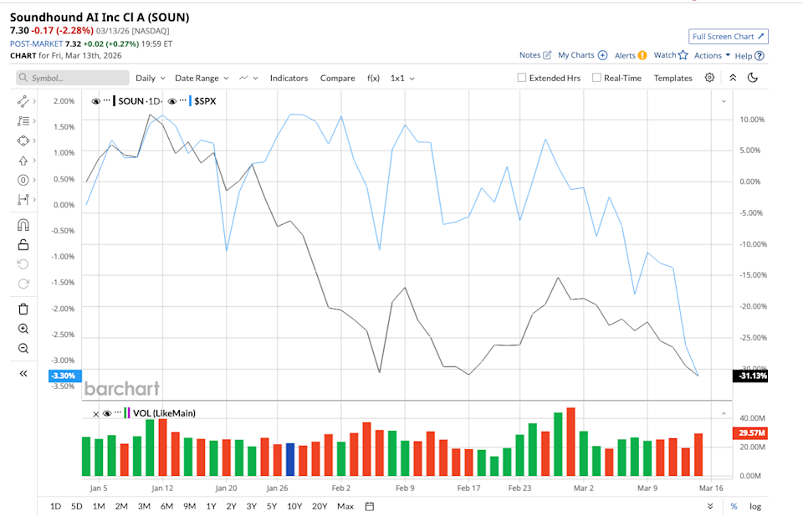Zoom in using the magnifier plus icon
Viewport: 803px width, 532px height.
[x=23, y=329]
